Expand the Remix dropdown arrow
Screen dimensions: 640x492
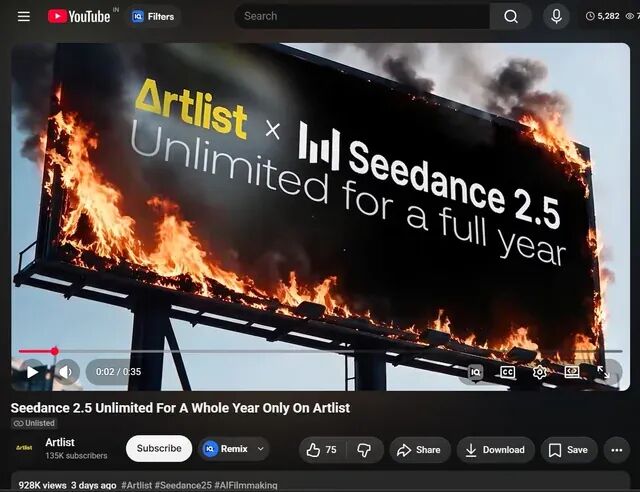click(x=261, y=449)
